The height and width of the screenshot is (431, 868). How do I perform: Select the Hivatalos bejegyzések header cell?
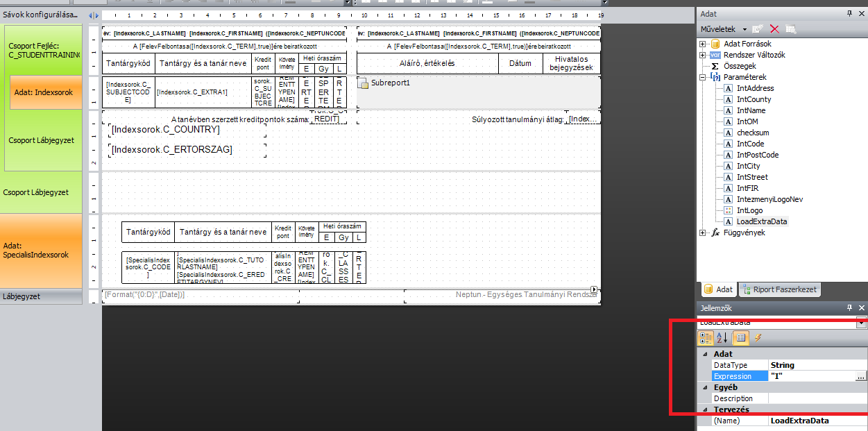[571, 63]
